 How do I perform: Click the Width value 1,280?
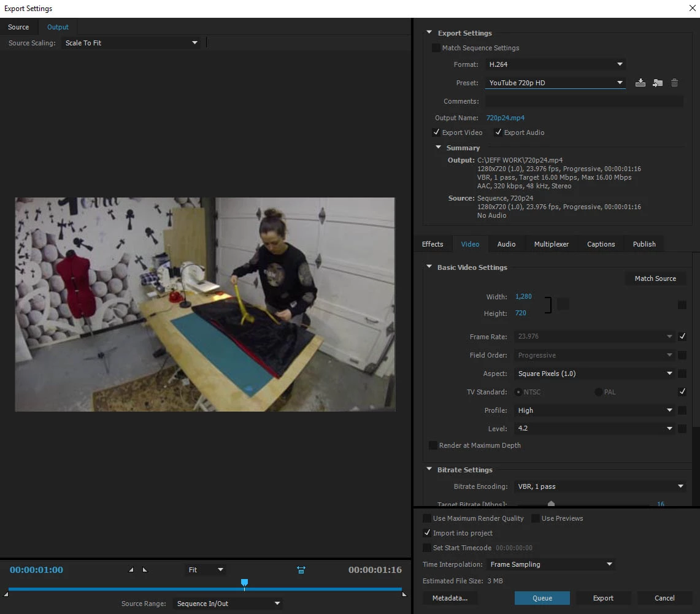[524, 296]
